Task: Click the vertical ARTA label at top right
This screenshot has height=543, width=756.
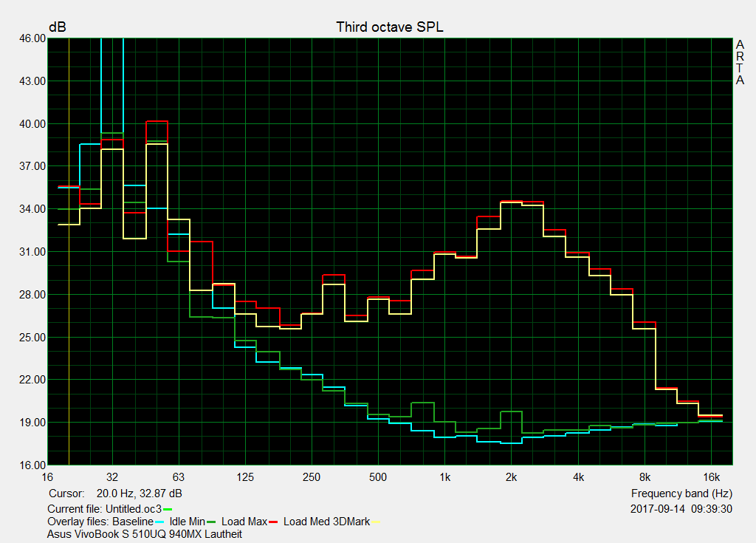Action: pyautogui.click(x=740, y=62)
